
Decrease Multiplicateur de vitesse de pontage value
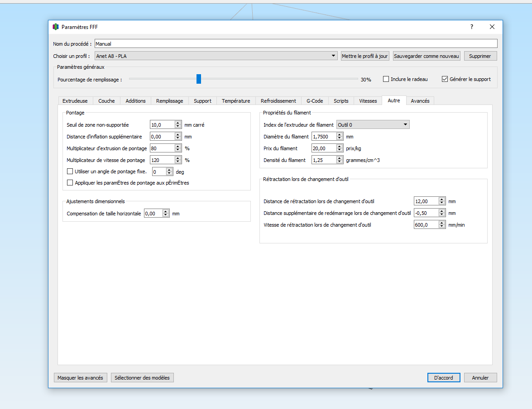coord(178,162)
